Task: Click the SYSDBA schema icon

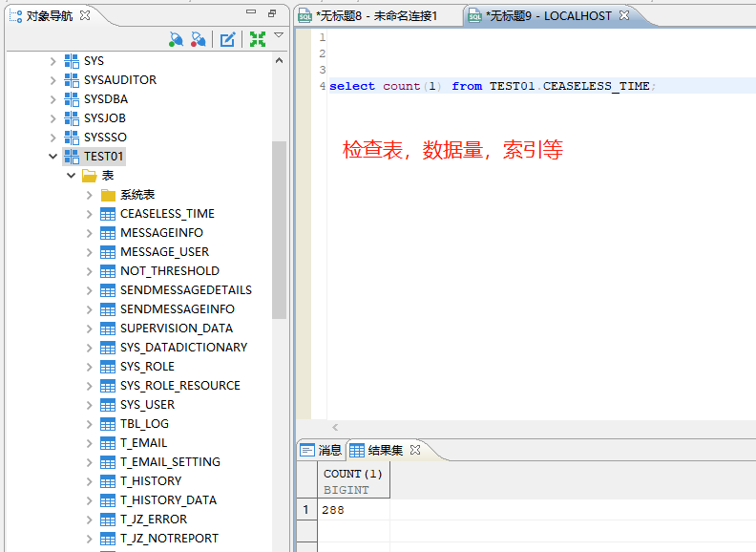Action: click(72, 99)
